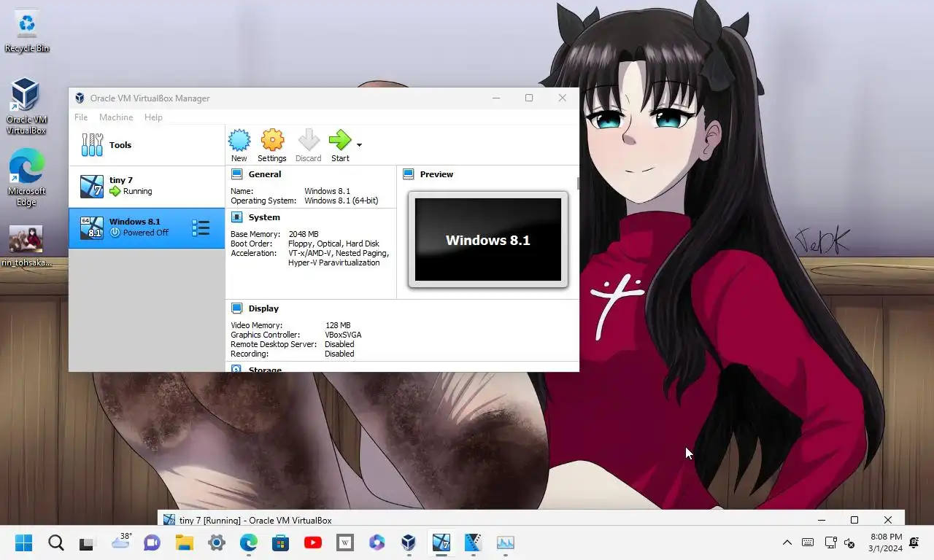This screenshot has width=934, height=560.
Task: Open the VirtualBox VM icon beside tiny 7 on taskbar
Action: coord(474,542)
